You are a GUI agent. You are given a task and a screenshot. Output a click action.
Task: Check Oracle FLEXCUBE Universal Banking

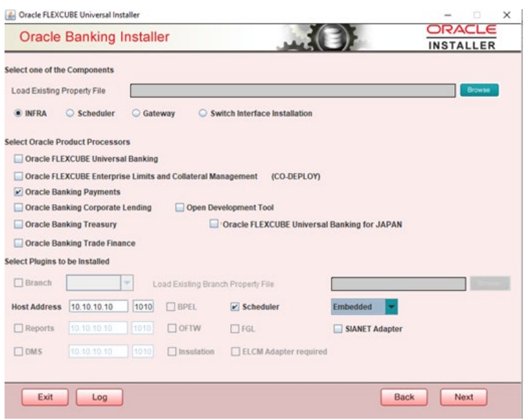[x=18, y=159]
